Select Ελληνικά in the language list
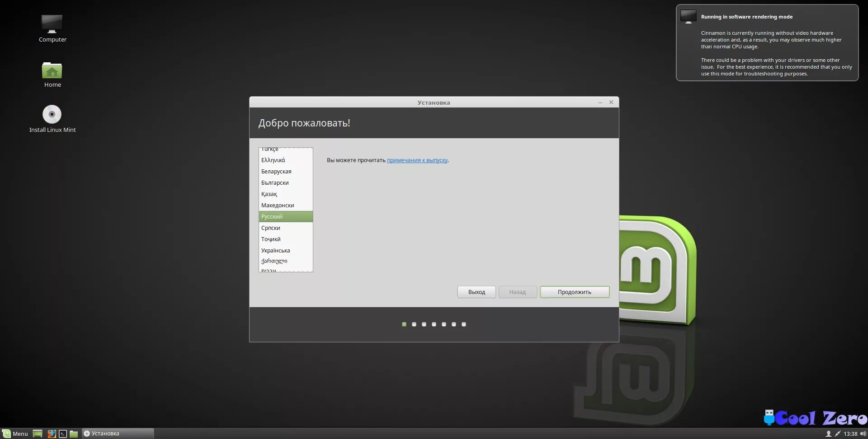This screenshot has width=868, height=439. [286, 160]
